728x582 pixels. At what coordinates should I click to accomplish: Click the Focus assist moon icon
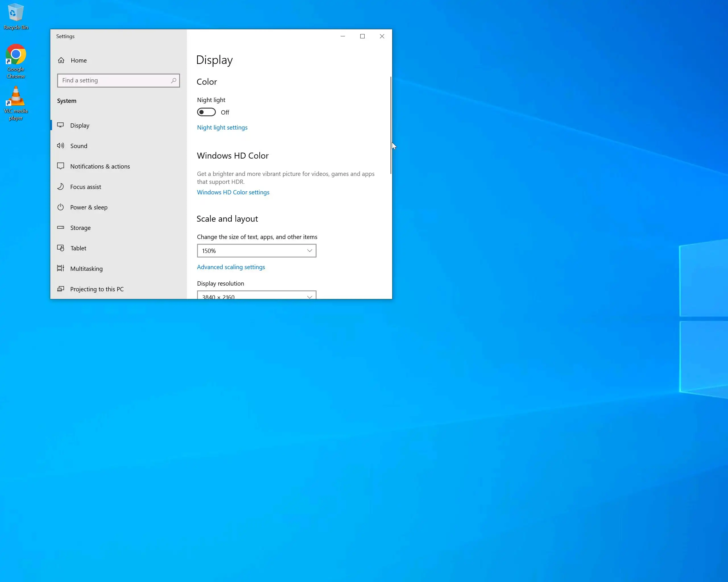tap(61, 187)
